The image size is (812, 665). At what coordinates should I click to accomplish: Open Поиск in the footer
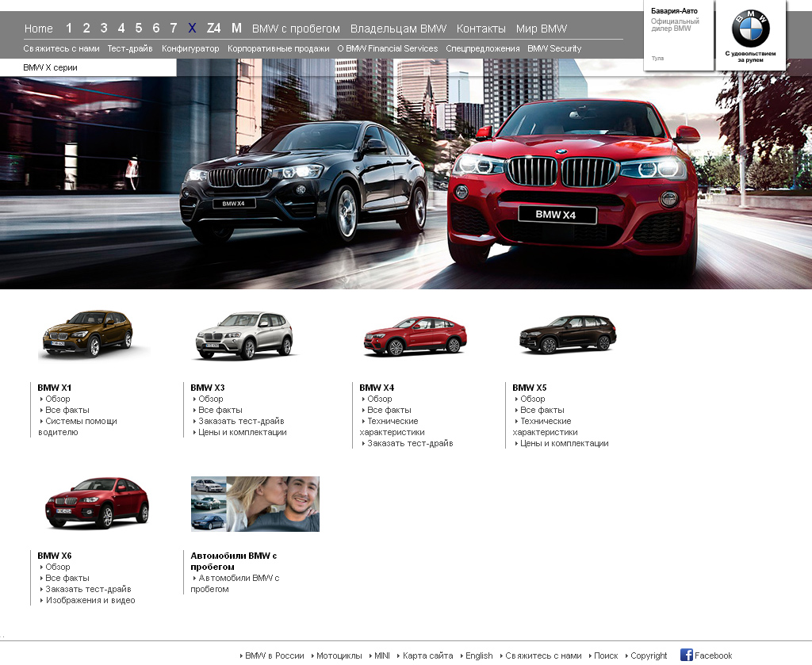pyautogui.click(x=606, y=655)
